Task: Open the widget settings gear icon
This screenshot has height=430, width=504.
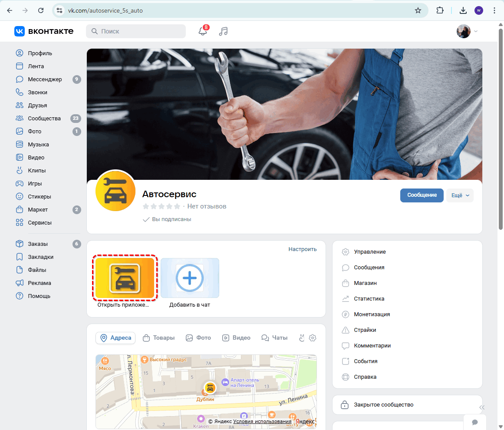Action: click(313, 338)
